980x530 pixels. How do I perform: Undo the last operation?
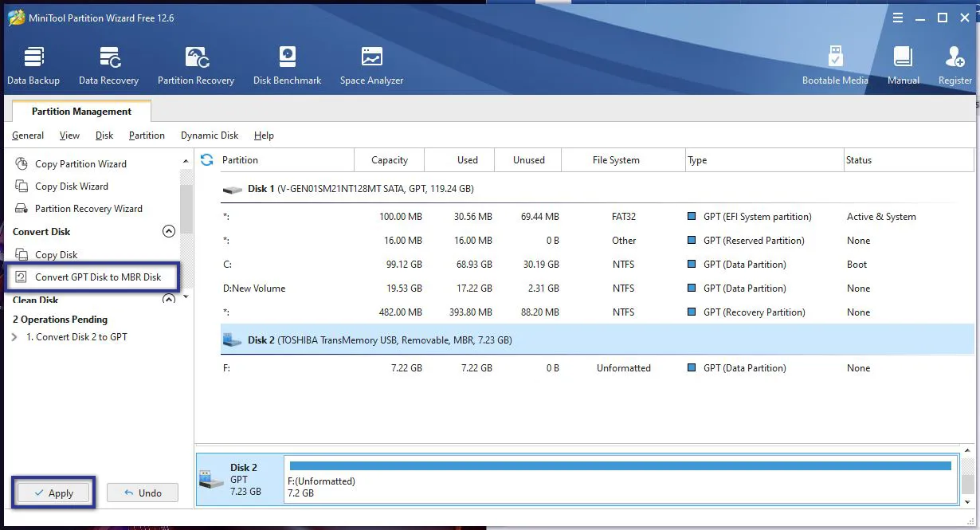click(142, 492)
